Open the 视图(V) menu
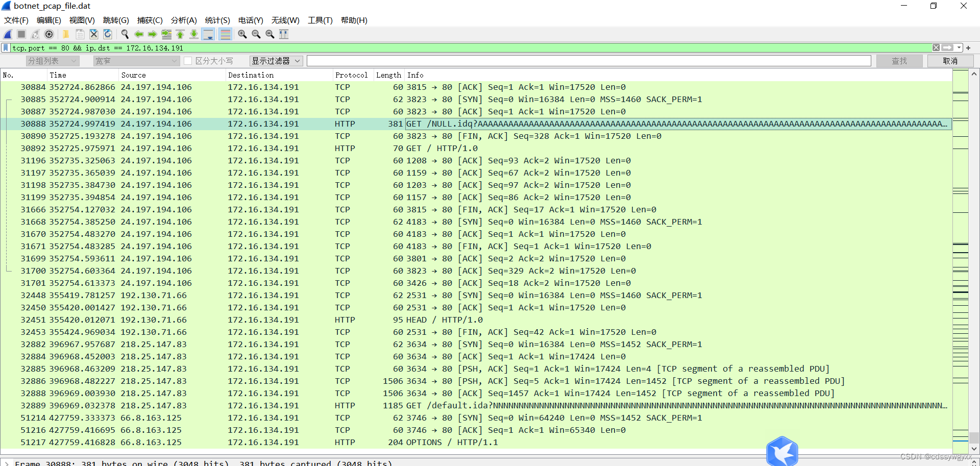980x466 pixels. [x=82, y=20]
